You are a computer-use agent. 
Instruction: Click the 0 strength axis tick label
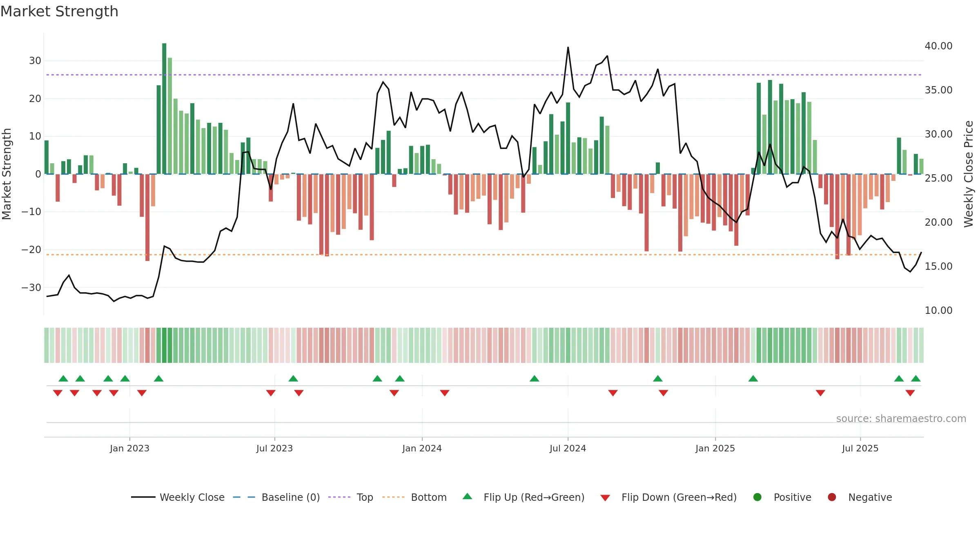point(38,174)
